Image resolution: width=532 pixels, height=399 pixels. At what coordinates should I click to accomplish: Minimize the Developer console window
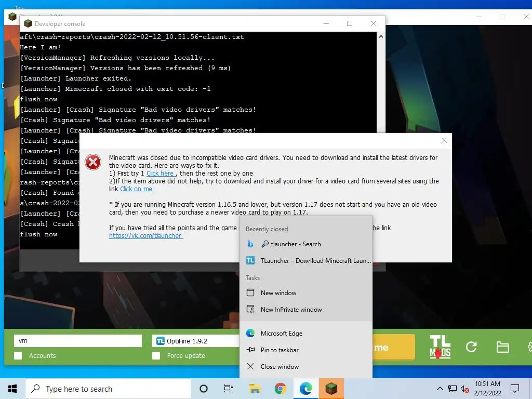pyautogui.click(x=326, y=23)
